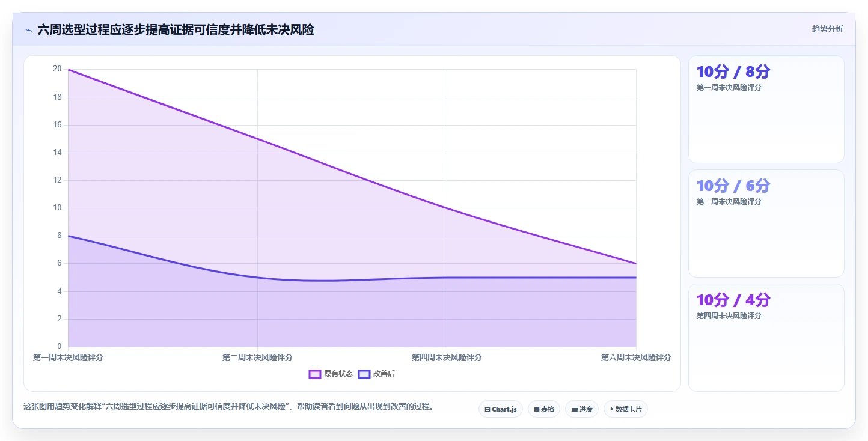868x441 pixels.
Task: Click the 第四周未决风险评分 axis label
Action: pos(447,357)
